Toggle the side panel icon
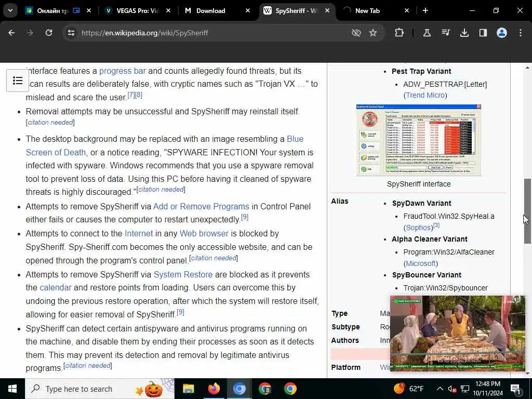The width and height of the screenshot is (532, 399). point(483,33)
